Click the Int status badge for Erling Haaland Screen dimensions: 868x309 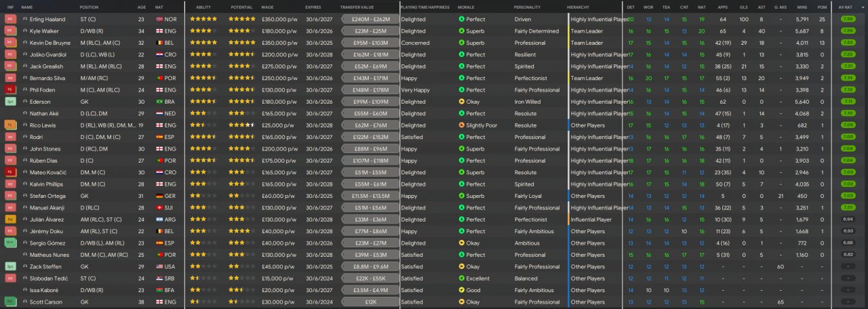click(9, 20)
